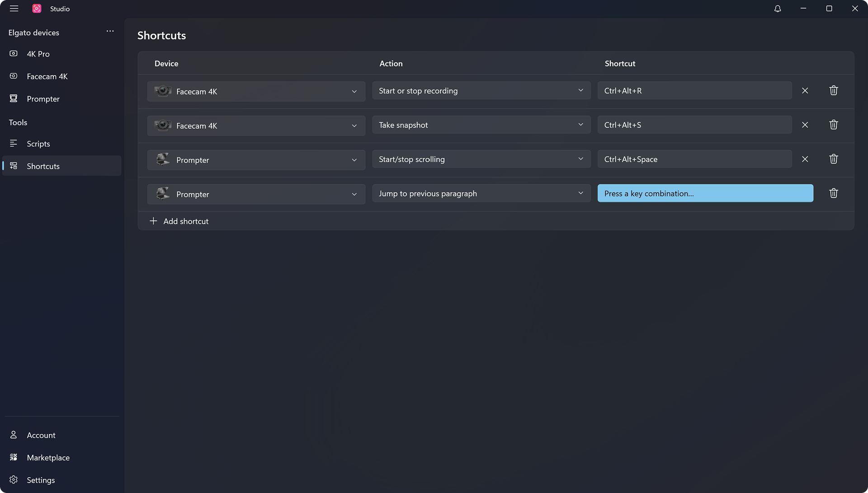Open Settings with the gear icon
This screenshot has width=868, height=493.
14,480
